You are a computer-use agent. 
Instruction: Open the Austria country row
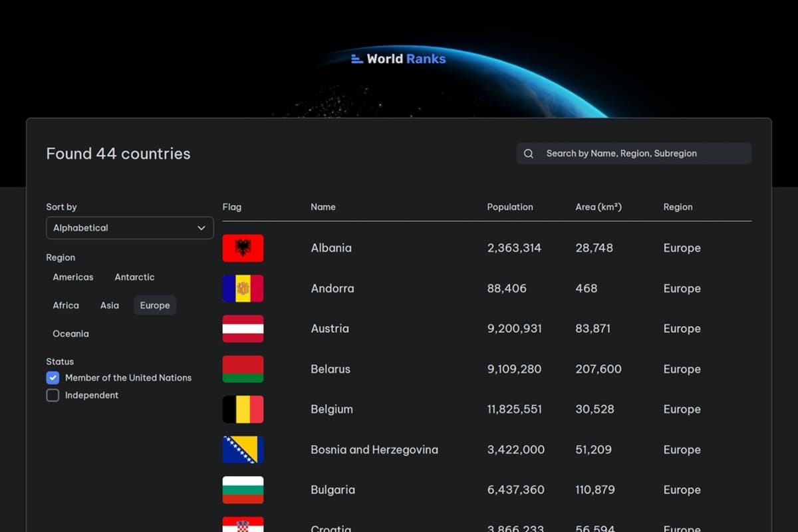[x=487, y=329]
